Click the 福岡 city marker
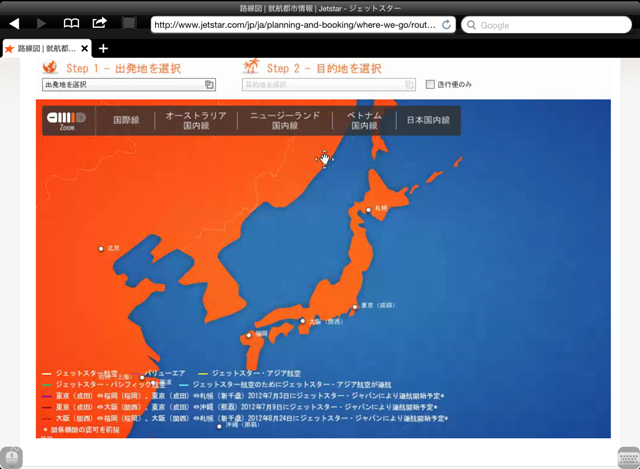Image resolution: width=640 pixels, height=469 pixels. click(249, 335)
